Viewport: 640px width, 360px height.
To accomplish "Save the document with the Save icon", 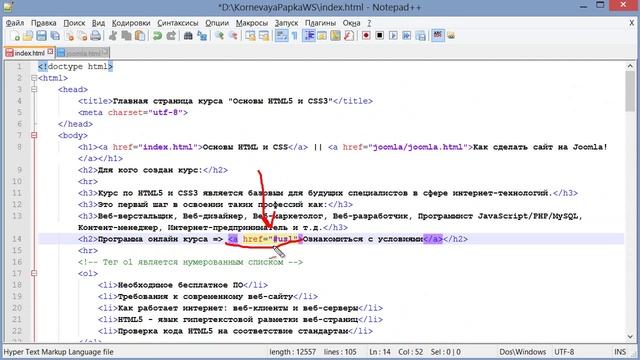I will point(41,36).
